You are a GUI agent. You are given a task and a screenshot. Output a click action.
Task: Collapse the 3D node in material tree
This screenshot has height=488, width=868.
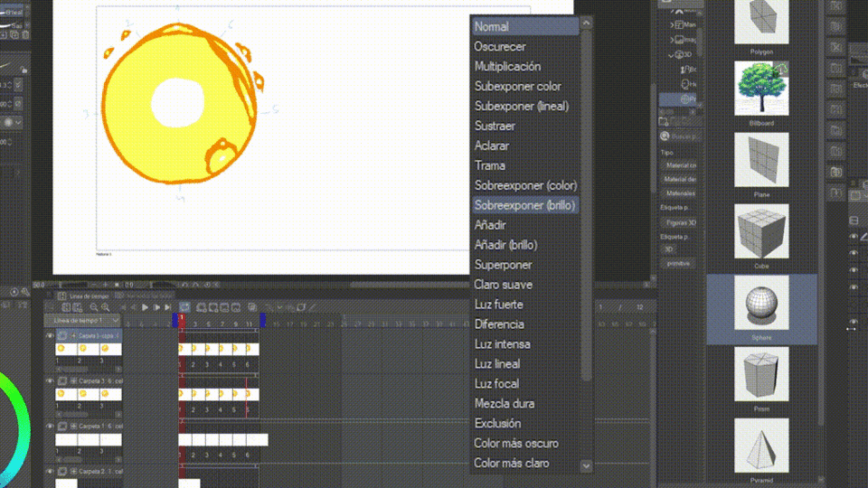click(671, 55)
